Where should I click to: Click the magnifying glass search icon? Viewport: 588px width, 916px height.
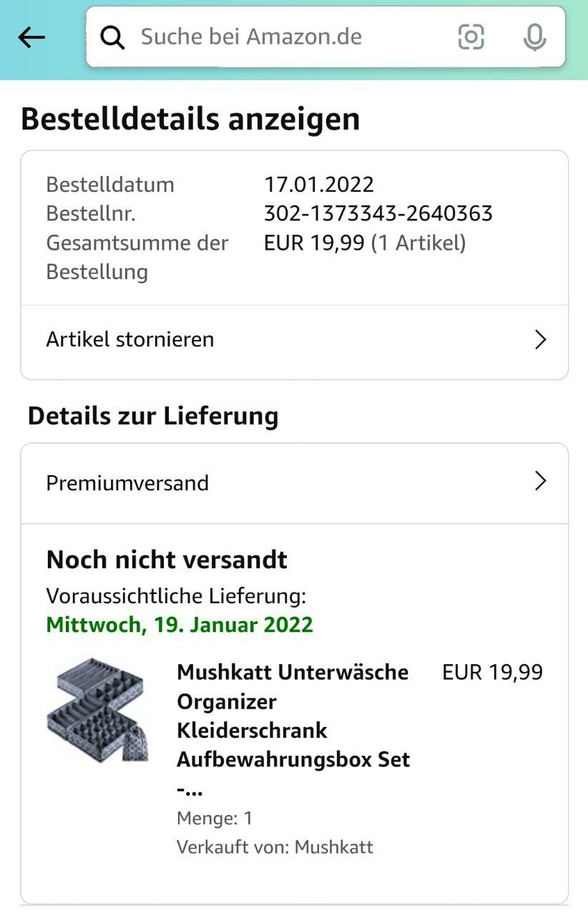click(x=112, y=37)
